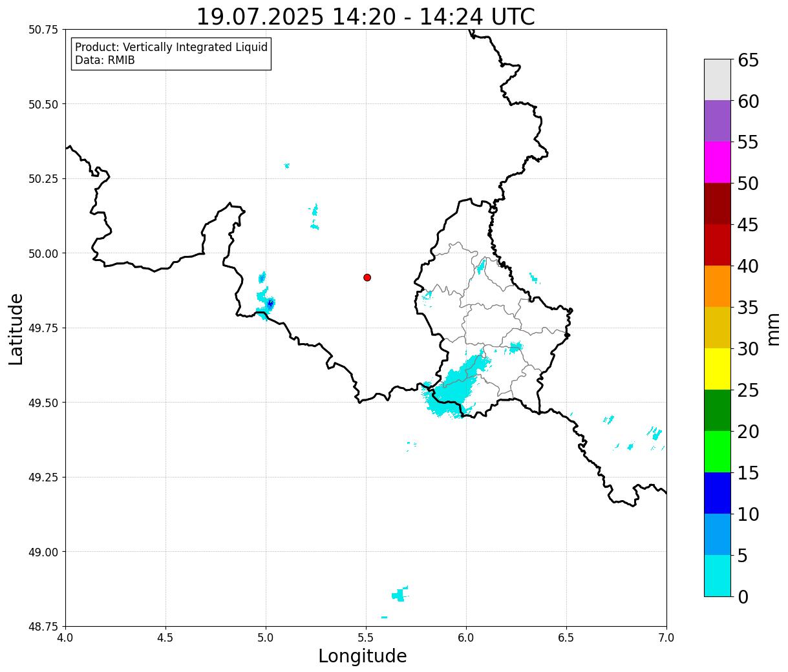
Task: Click the 50.00 latitude tick label
Action: pyautogui.click(x=43, y=253)
